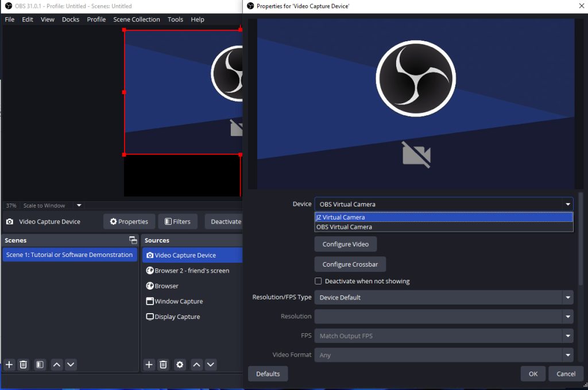The height and width of the screenshot is (390, 588).
Task: Add a new source with plus icon
Action: (149, 365)
